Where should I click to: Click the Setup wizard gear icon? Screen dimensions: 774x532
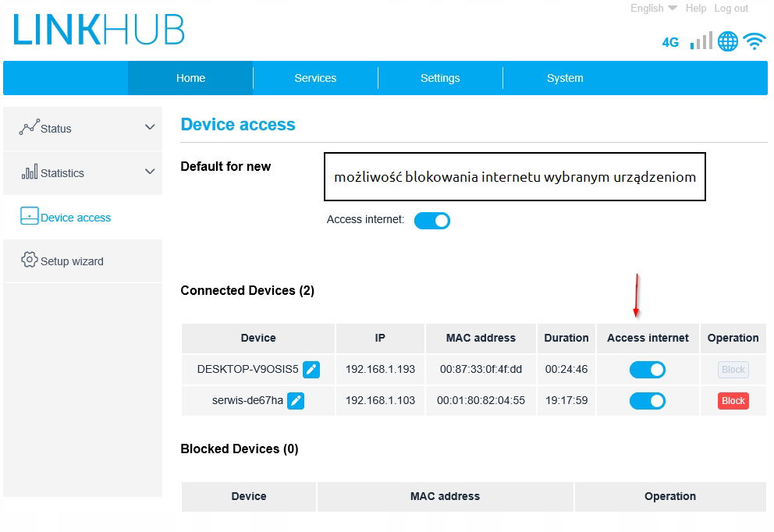[x=29, y=261]
